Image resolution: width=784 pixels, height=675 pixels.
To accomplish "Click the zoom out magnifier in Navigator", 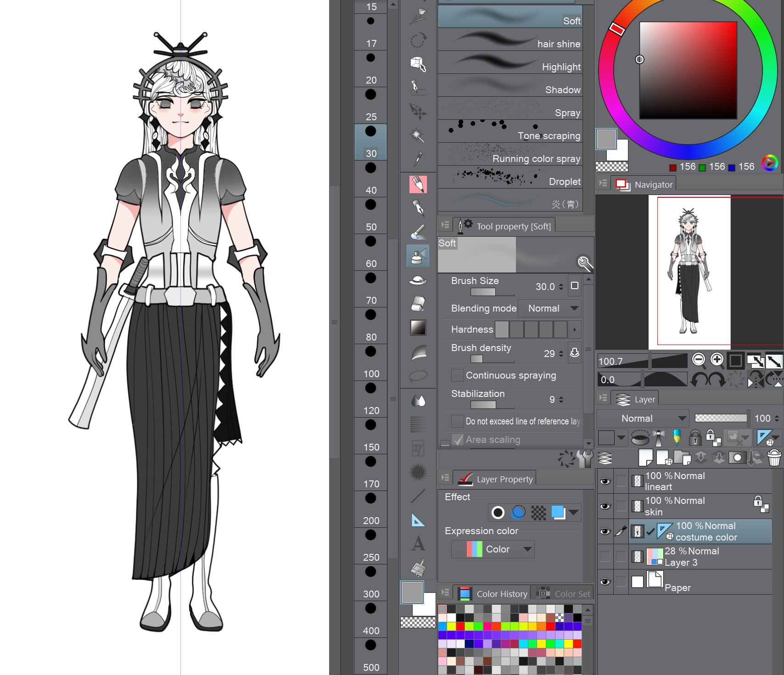I will tap(699, 360).
